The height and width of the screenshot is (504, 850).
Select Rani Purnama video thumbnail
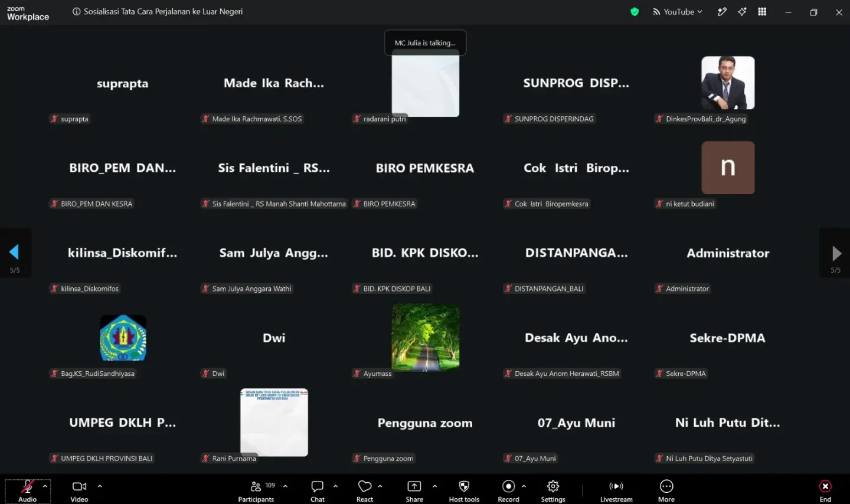(274, 422)
